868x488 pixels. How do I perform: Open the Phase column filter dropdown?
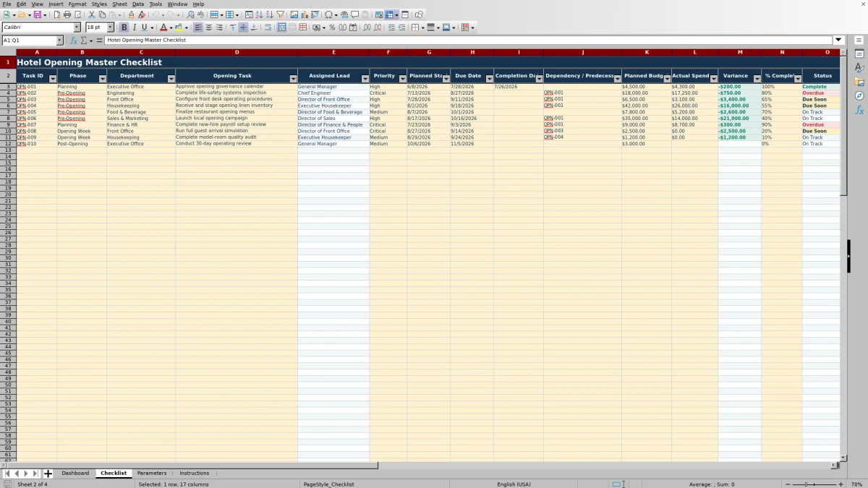[102, 79]
